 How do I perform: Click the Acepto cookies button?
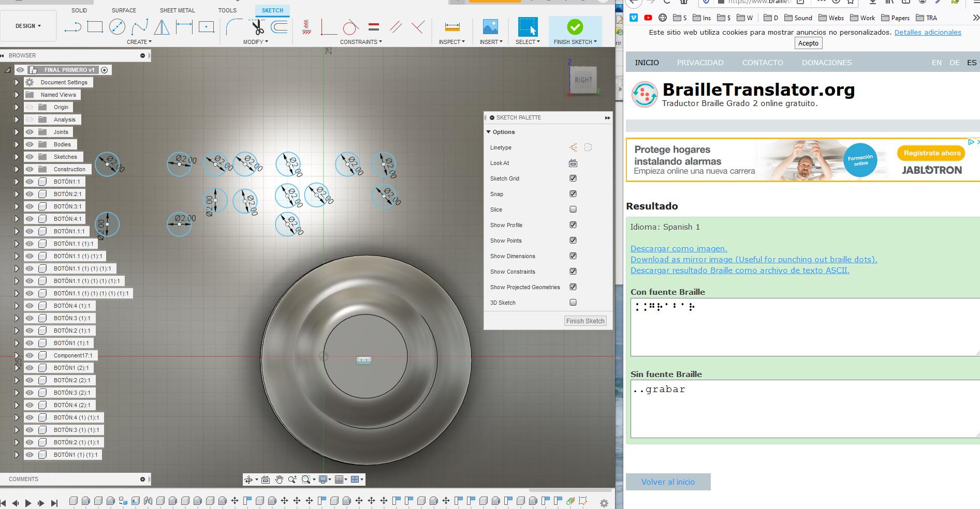pyautogui.click(x=808, y=43)
